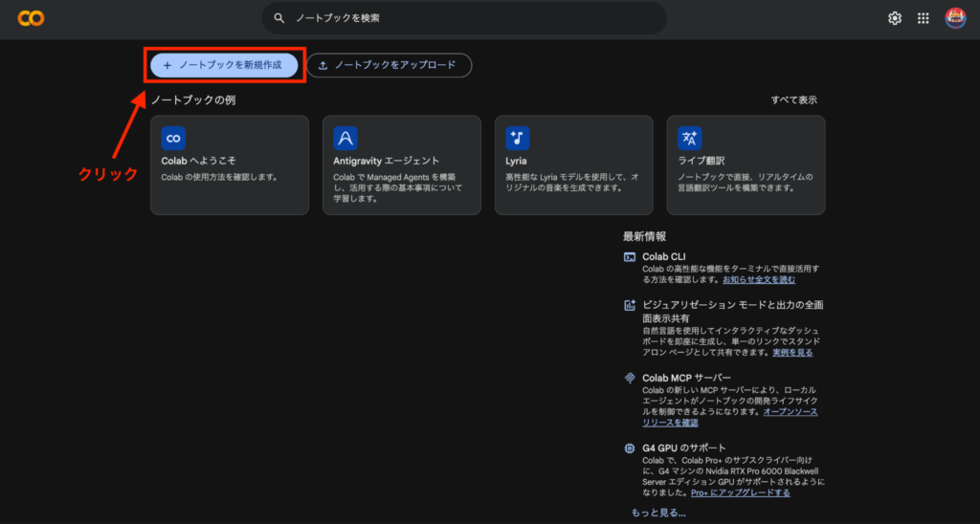
Task: Click the Antigravity エージェント card icon
Action: (x=345, y=139)
